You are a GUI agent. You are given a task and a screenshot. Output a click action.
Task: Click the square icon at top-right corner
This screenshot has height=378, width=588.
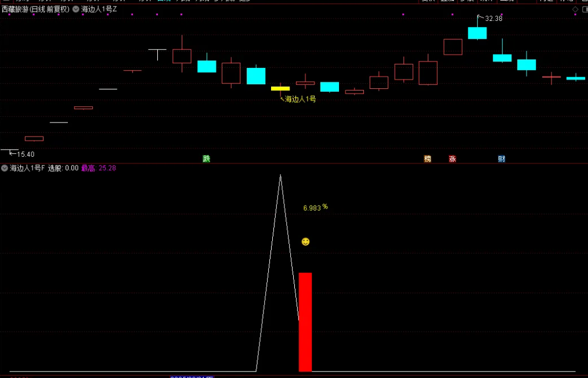[x=584, y=9]
